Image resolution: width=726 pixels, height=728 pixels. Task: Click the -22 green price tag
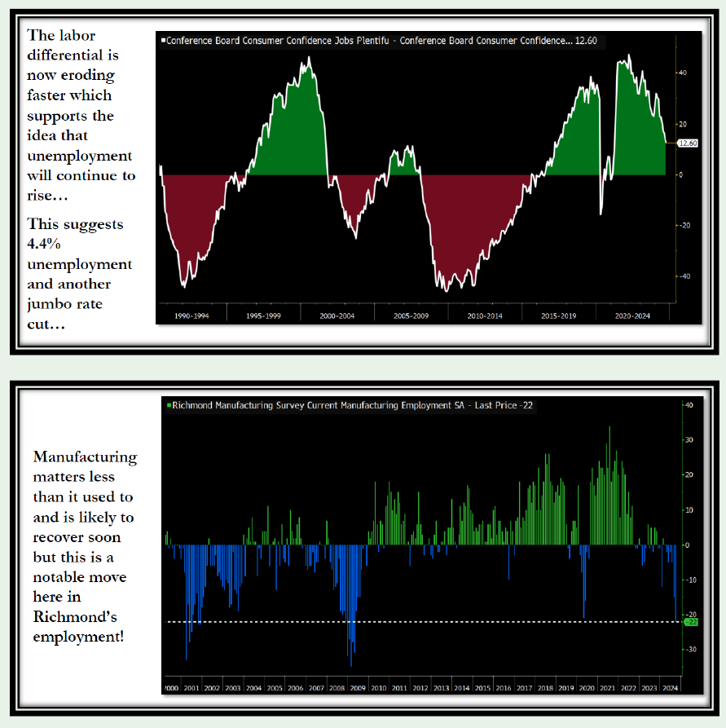click(691, 622)
